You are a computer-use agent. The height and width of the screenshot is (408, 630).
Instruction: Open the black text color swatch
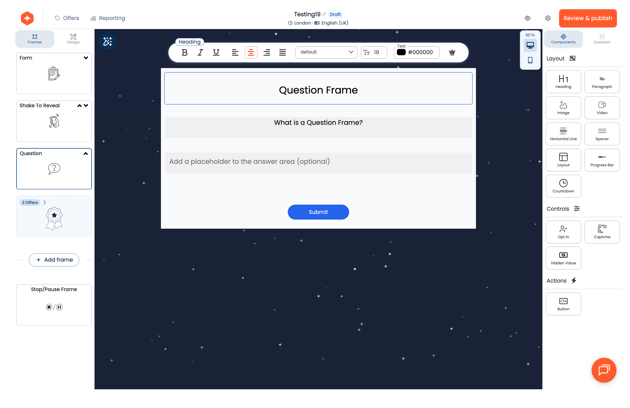tap(401, 52)
